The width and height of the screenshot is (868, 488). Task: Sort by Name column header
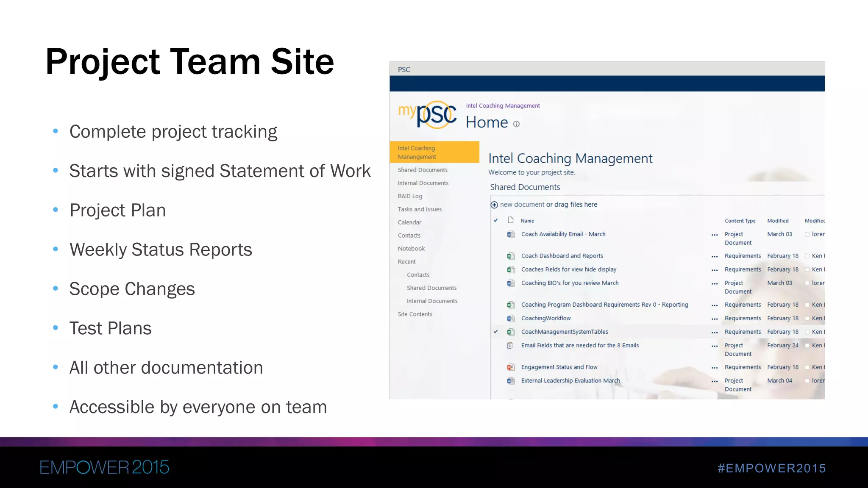527,221
